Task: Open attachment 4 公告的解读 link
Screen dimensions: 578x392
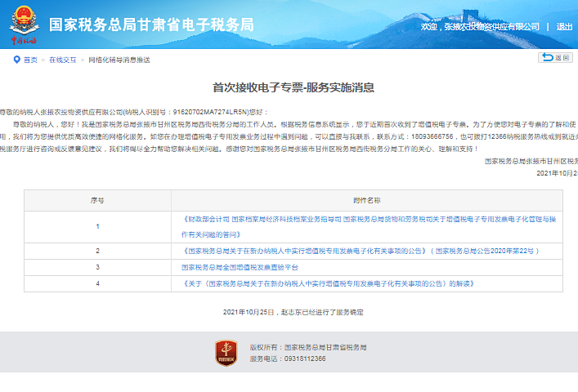Action: click(328, 283)
